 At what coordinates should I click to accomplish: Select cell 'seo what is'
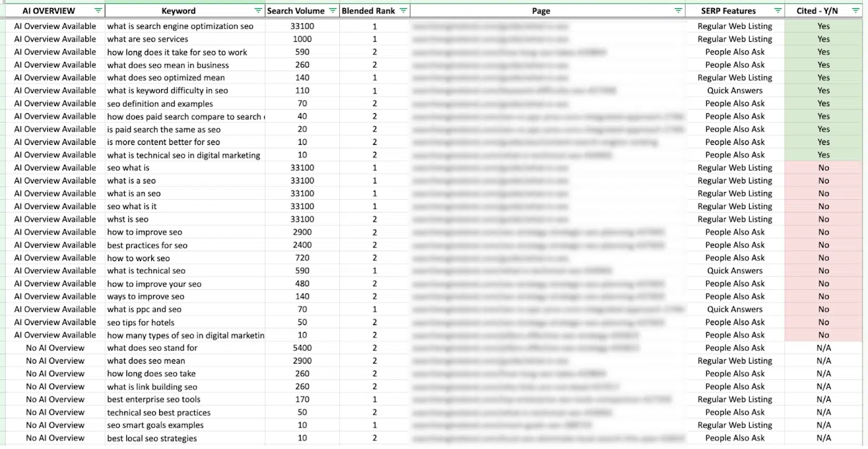pyautogui.click(x=185, y=168)
